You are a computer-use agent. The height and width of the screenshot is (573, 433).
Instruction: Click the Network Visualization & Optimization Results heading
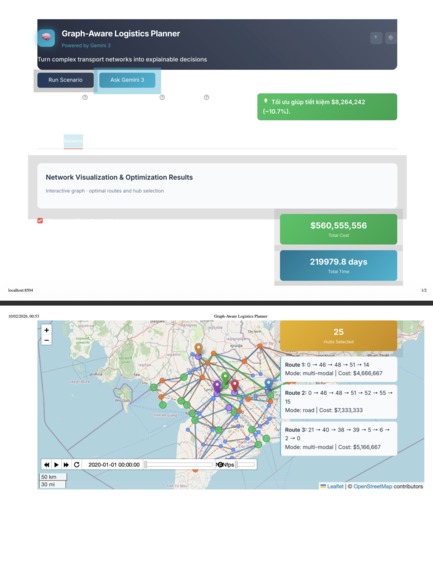119,177
